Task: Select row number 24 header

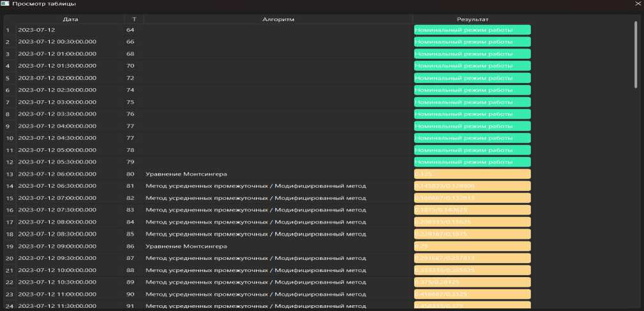Action: 9,306
